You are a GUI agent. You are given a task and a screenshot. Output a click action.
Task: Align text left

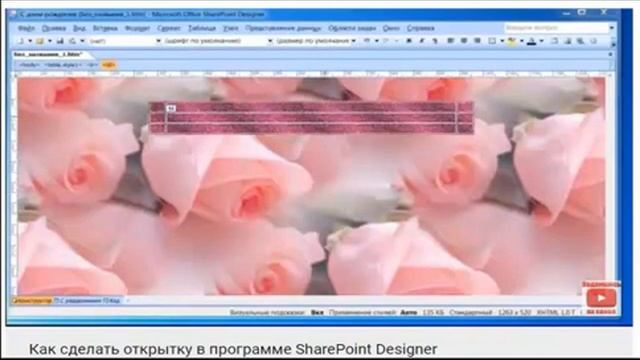coord(451,41)
